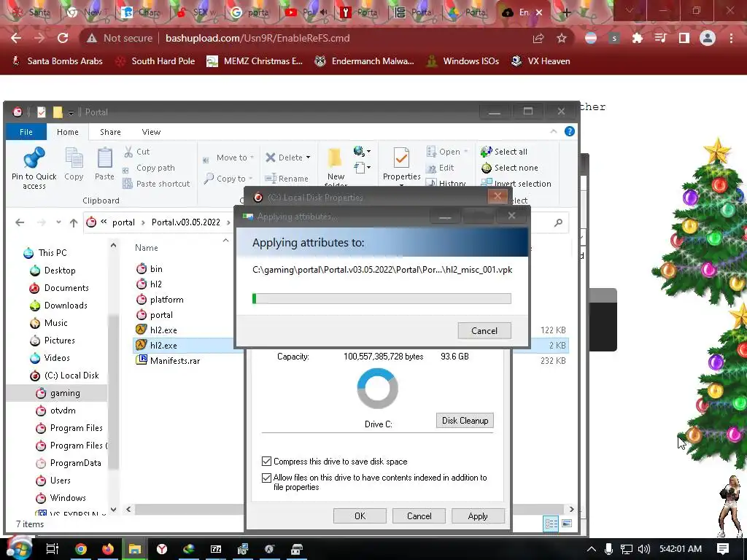Click Paste shortcut in ribbon
Screen dimensions: 747x560
156,183
